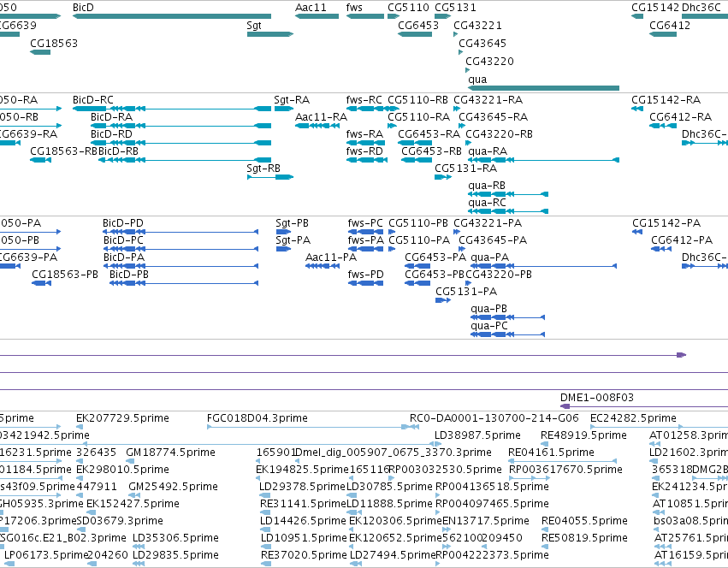The width and height of the screenshot is (728, 568).
Task: Click the SD03679.3prime EST label
Action: (120, 521)
